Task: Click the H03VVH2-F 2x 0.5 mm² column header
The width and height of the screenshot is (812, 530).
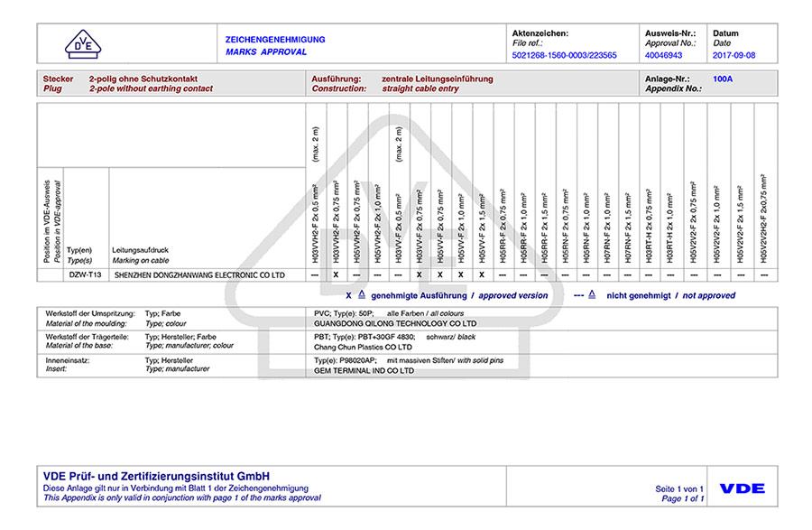Action: coord(315,217)
